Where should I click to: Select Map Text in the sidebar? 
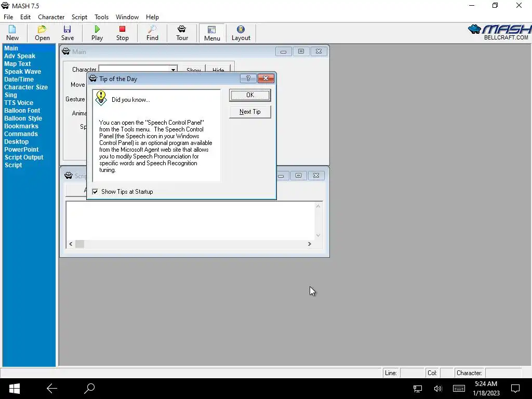point(17,64)
